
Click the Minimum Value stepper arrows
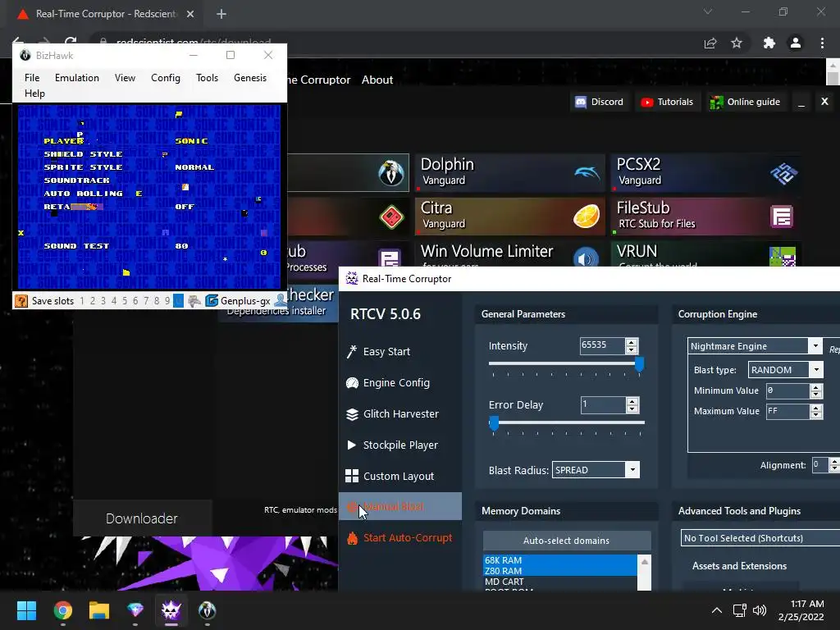(816, 390)
